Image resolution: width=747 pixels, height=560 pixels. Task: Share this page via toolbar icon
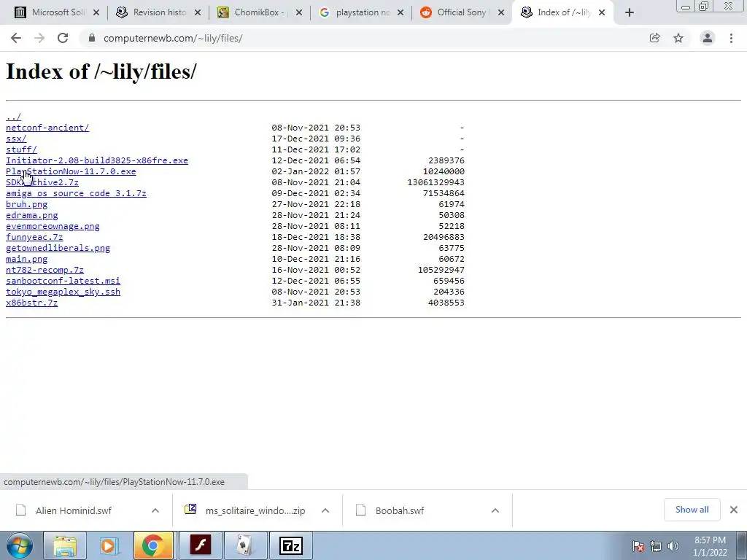(x=654, y=38)
